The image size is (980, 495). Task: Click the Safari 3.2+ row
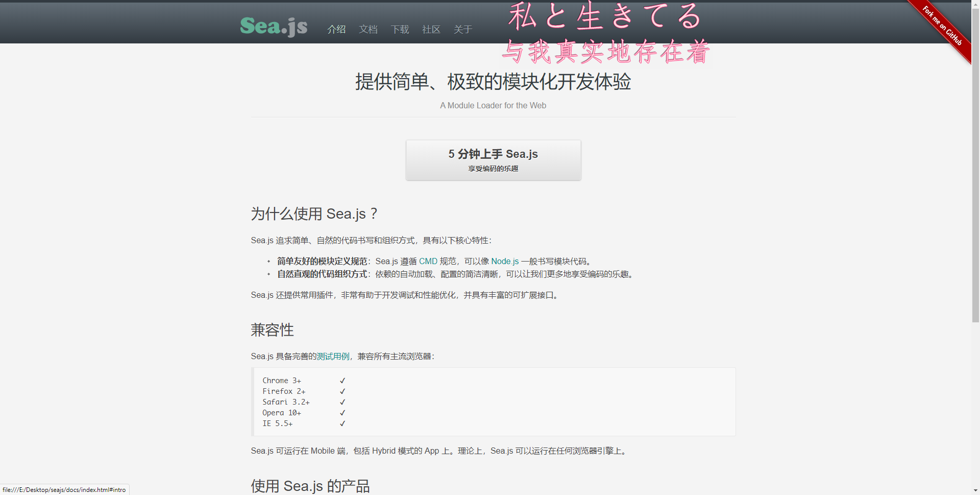click(304, 402)
